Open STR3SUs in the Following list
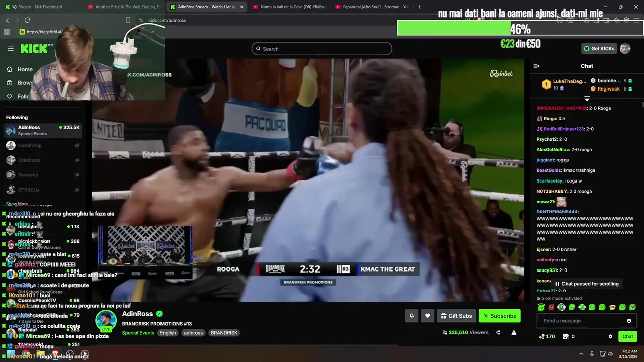Image resolution: width=644 pixels, height=362 pixels. [x=43, y=190]
